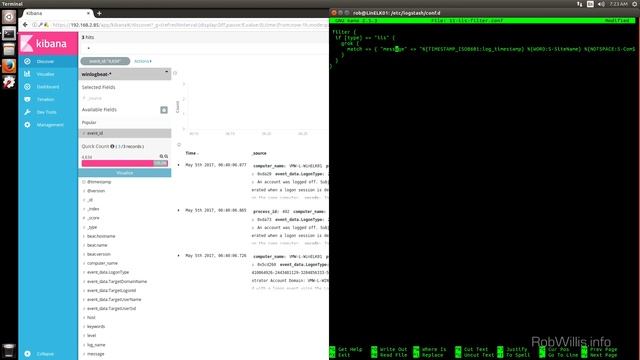The image size is (640, 360).
Task: Open the Available Fields filter settings gear
Action: coord(164,110)
